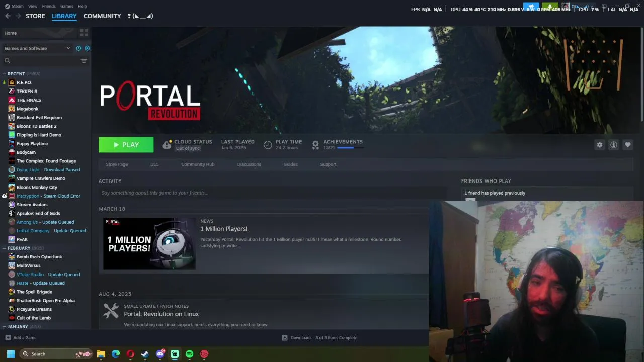This screenshot has height=362, width=644.
Task: Select Bomb Rush Cyberfunk
Action: point(39,257)
